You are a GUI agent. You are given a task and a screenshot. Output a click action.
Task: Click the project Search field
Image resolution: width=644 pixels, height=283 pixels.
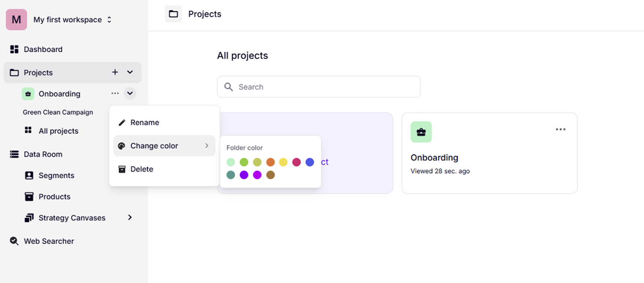tap(319, 87)
